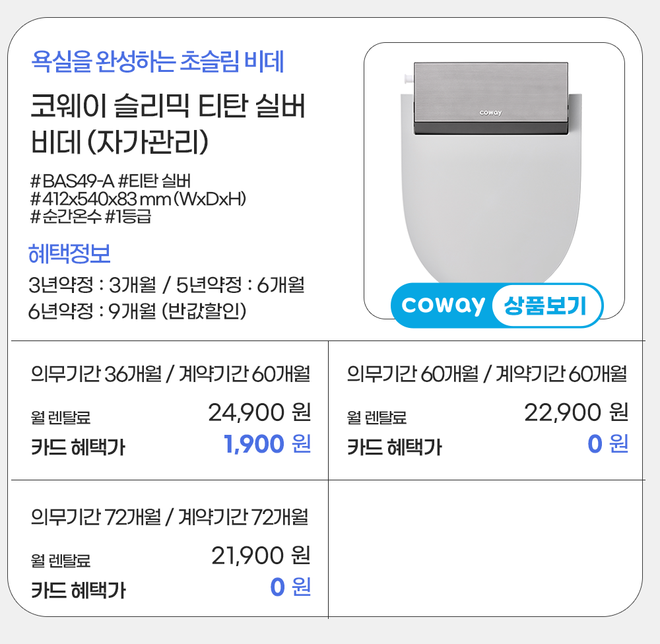This screenshot has height=644, width=660.
Task: Click the 1,900 원 card benefit price
Action: click(267, 445)
